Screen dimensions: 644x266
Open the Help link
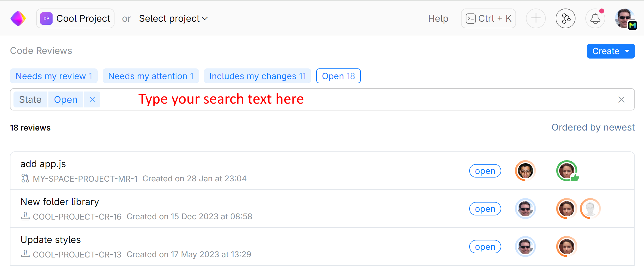[438, 18]
